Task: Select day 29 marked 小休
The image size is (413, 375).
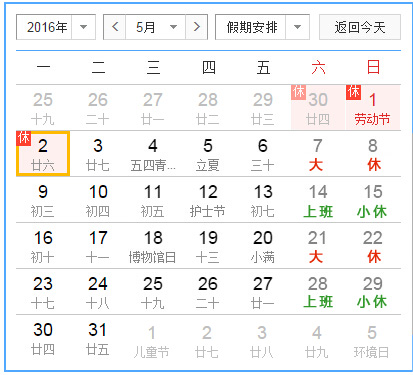Action: pyautogui.click(x=373, y=292)
